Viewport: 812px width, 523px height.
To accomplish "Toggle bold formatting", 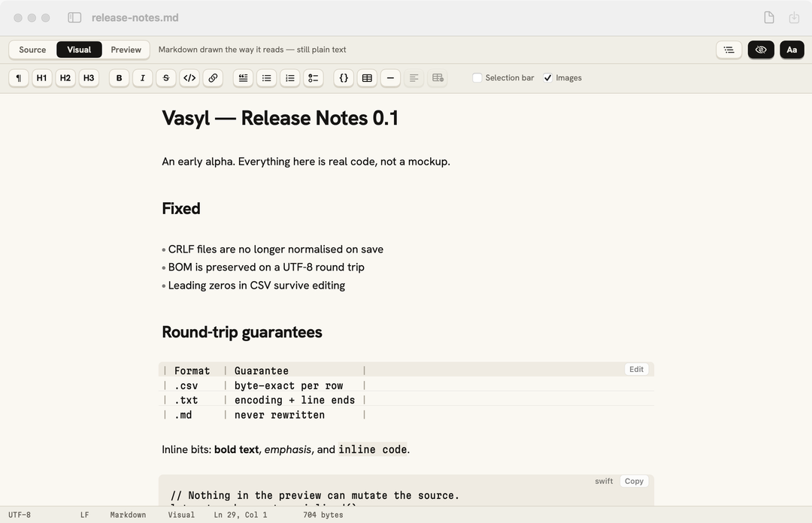I will (x=119, y=77).
